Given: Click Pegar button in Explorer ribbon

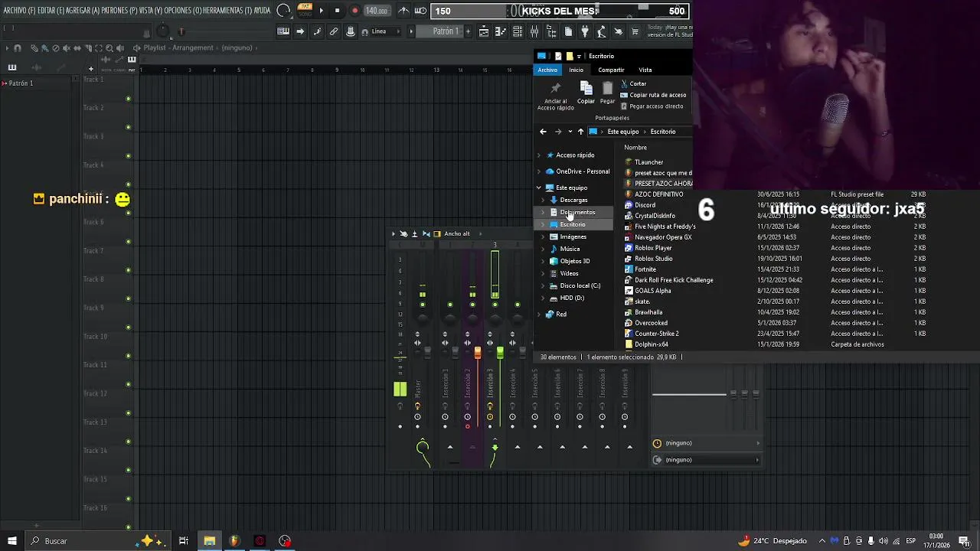Looking at the screenshot, I should pos(607,93).
